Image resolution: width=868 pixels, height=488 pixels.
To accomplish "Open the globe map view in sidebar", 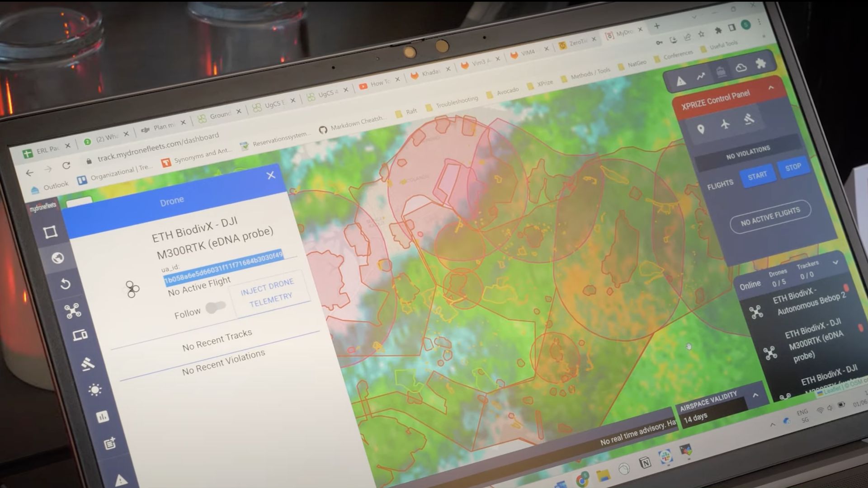I will pos(57,258).
